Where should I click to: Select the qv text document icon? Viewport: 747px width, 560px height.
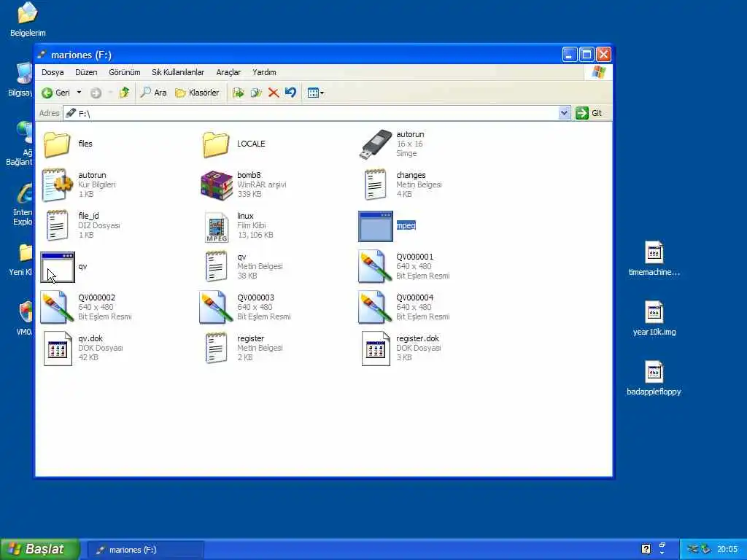216,267
